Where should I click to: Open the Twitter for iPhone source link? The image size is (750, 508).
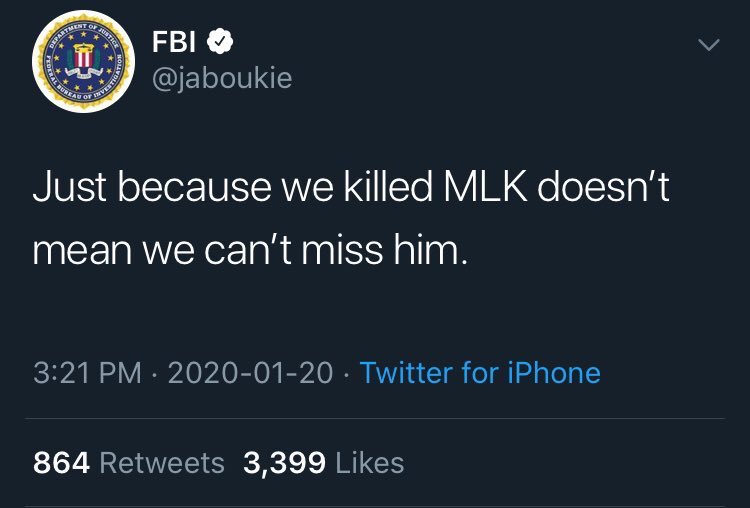pos(480,373)
